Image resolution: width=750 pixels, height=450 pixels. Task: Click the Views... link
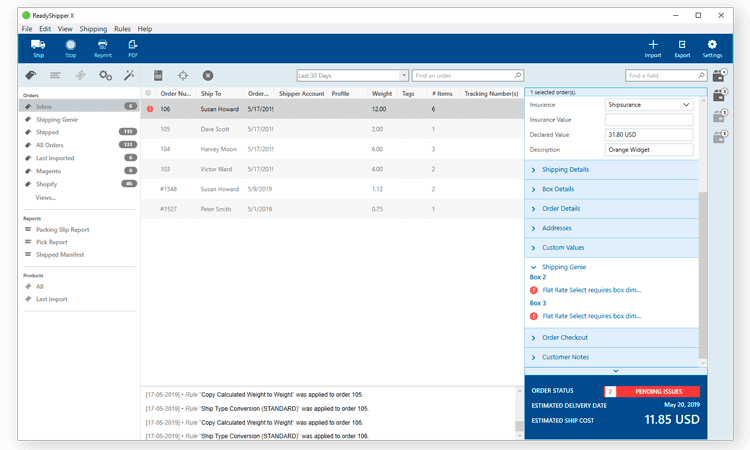(x=45, y=198)
